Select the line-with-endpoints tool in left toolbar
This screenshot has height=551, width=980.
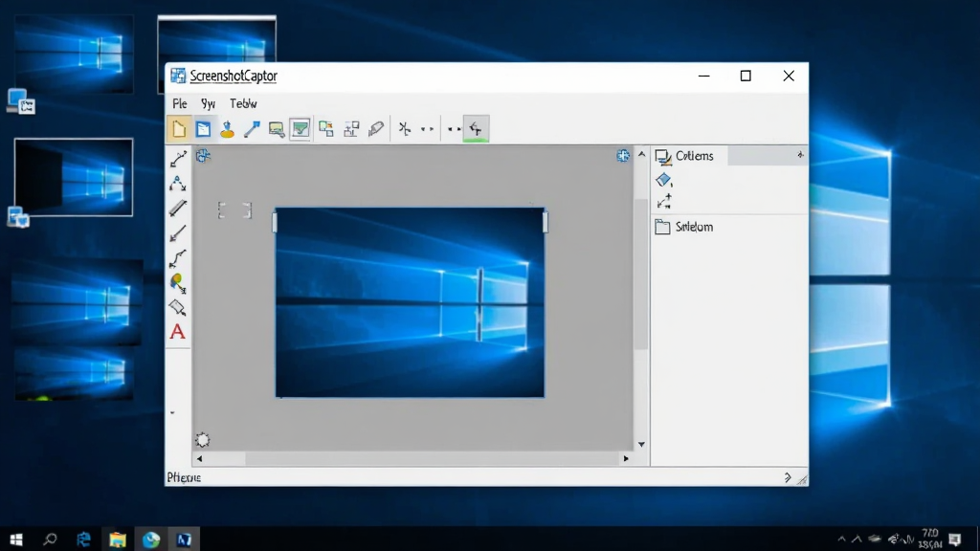[x=178, y=160]
